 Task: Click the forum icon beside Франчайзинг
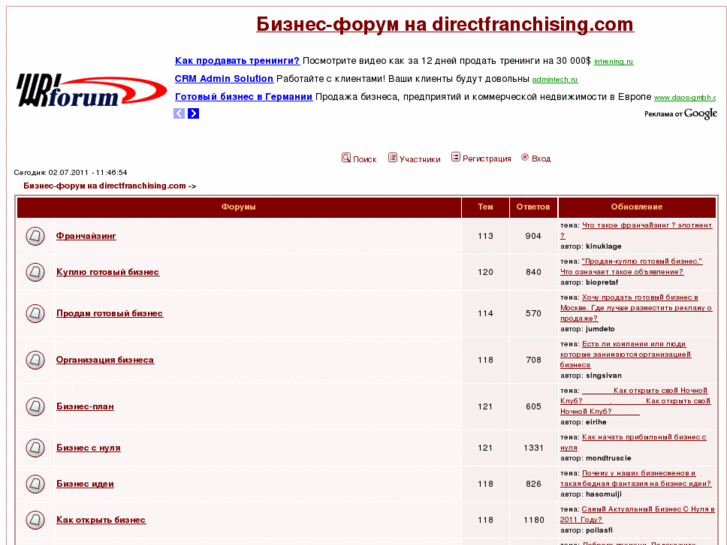(35, 236)
